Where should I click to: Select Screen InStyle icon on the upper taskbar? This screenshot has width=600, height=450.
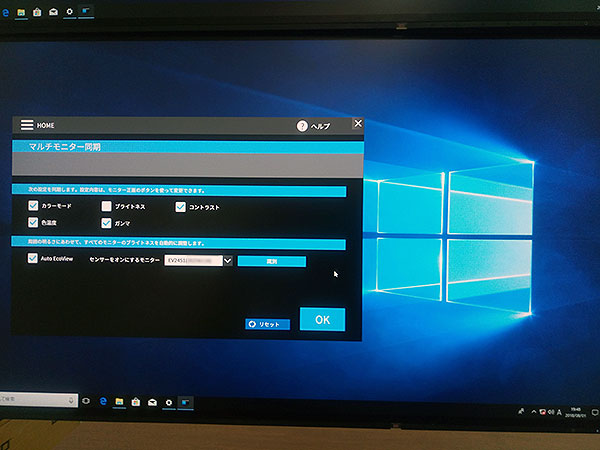pyautogui.click(x=86, y=11)
